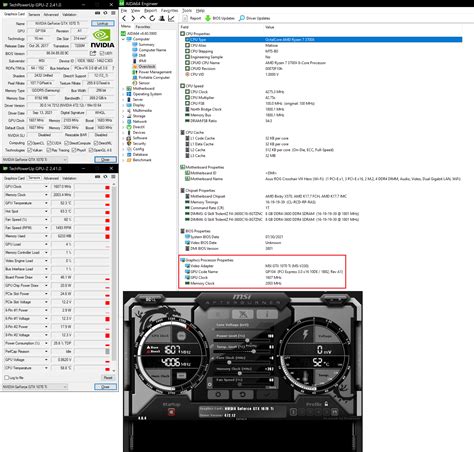Click Close button in GPU-Z Sensors window
Image resolution: width=474 pixels, height=452 pixels.
coord(105,387)
